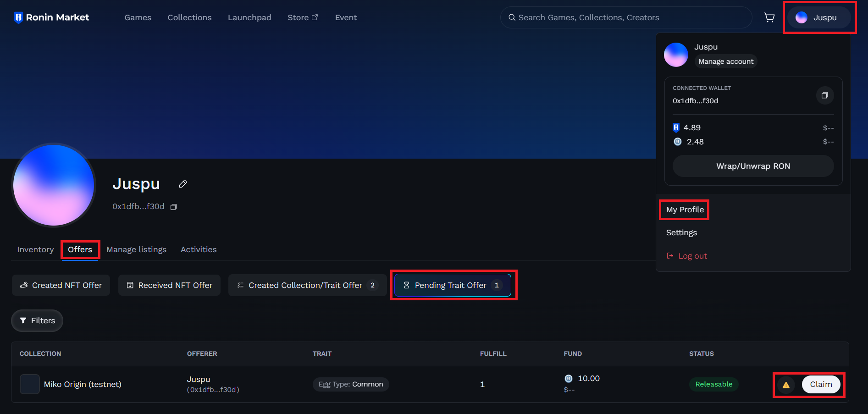The width and height of the screenshot is (868, 414).
Task: Click wallet address in account dropdown
Action: click(695, 101)
